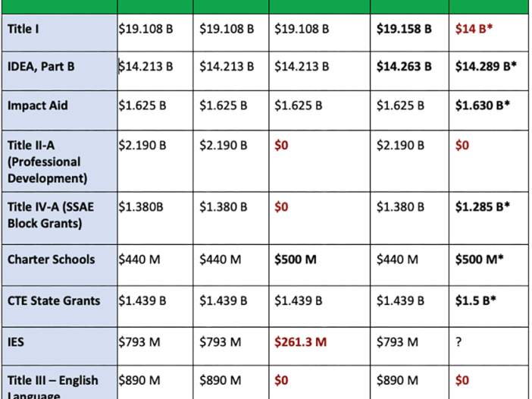Click the bold $14.263 B cell
The image size is (532, 399).
404,67
